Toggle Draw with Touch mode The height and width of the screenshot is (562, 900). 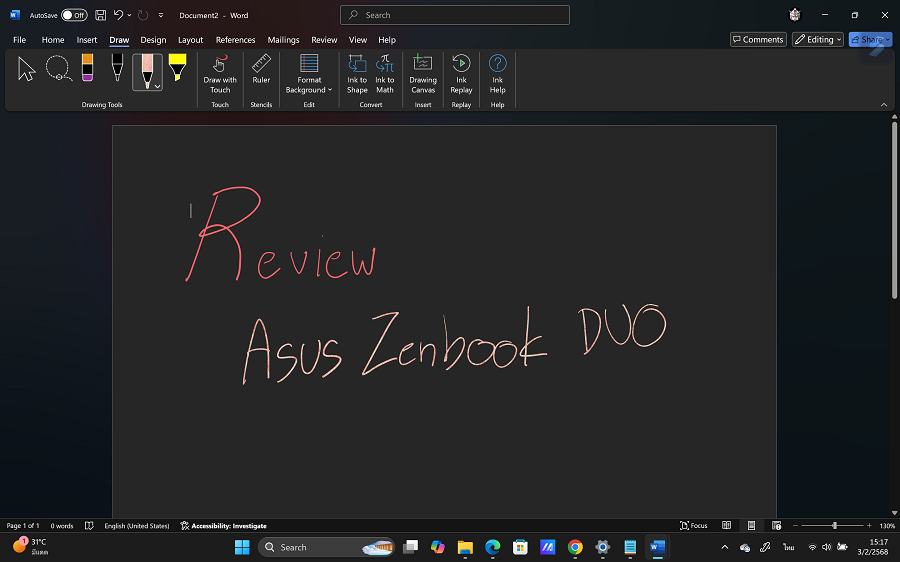click(x=220, y=74)
